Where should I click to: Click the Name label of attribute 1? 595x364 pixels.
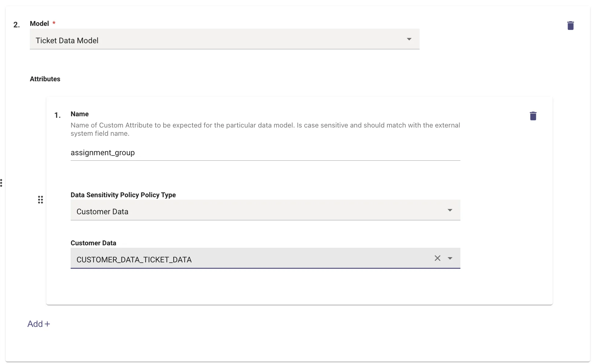(x=79, y=114)
